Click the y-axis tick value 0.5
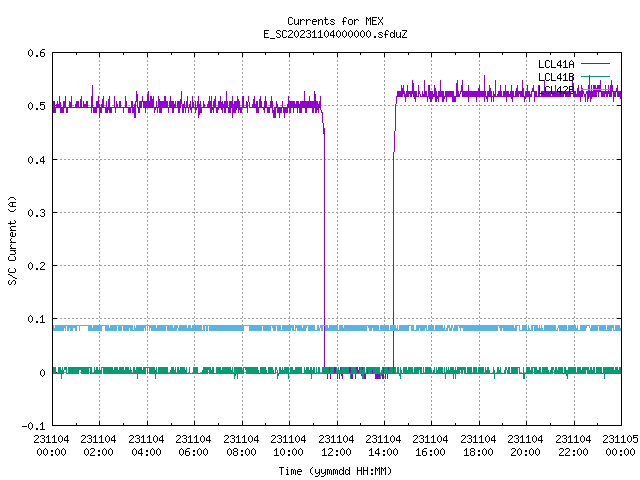Image resolution: width=640 pixels, height=480 pixels. pyautogui.click(x=36, y=106)
